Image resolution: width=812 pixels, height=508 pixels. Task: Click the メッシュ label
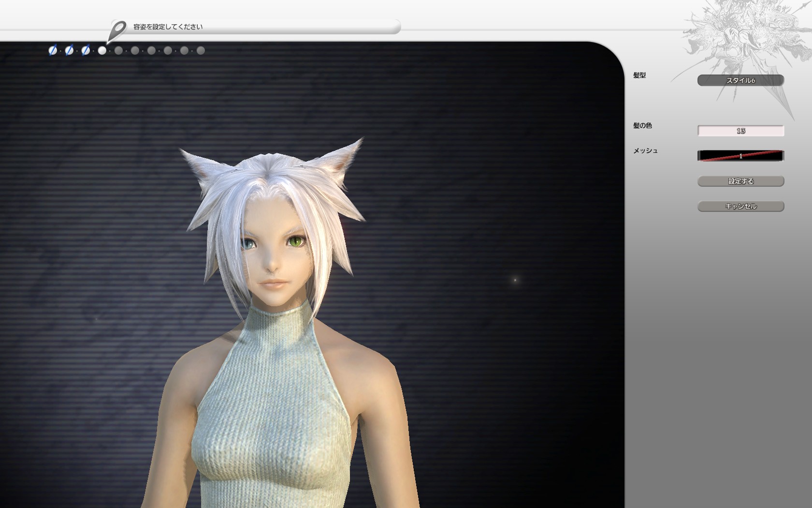click(x=645, y=150)
